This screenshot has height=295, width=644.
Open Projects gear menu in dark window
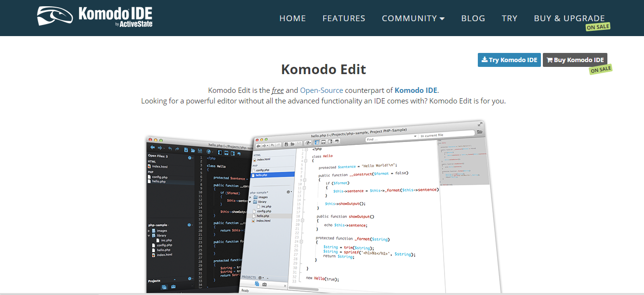[x=190, y=279]
